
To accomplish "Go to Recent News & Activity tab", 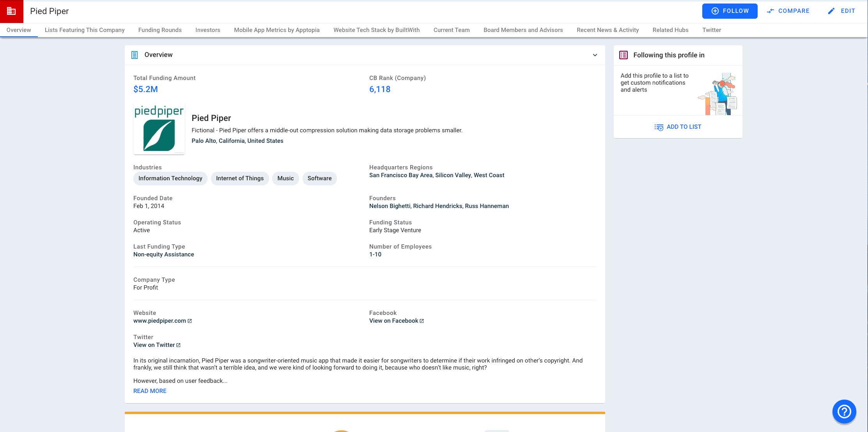I will tap(608, 30).
